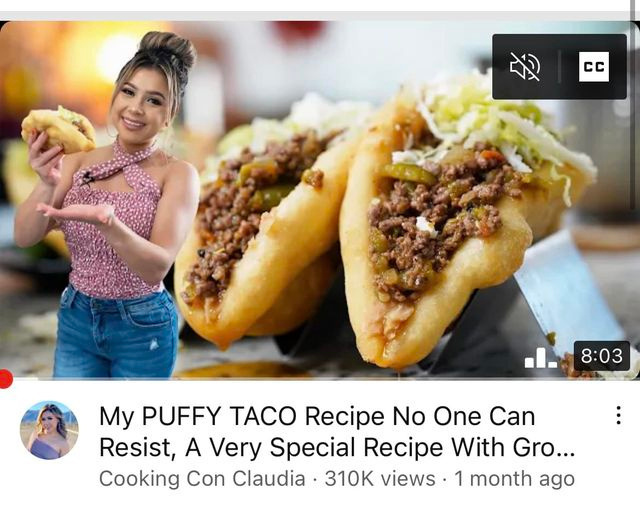The height and width of the screenshot is (512, 640).
Task: Click the 8:03 duration badge
Action: click(602, 356)
